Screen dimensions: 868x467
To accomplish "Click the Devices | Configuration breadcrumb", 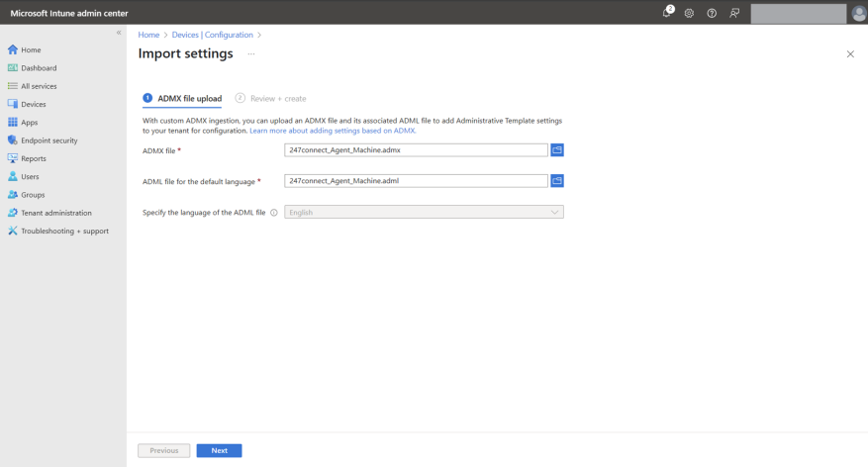I will pyautogui.click(x=212, y=35).
